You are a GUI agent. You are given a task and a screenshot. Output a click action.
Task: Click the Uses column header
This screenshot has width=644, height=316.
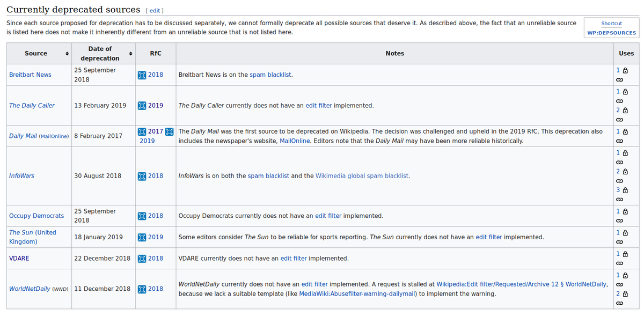(x=626, y=54)
